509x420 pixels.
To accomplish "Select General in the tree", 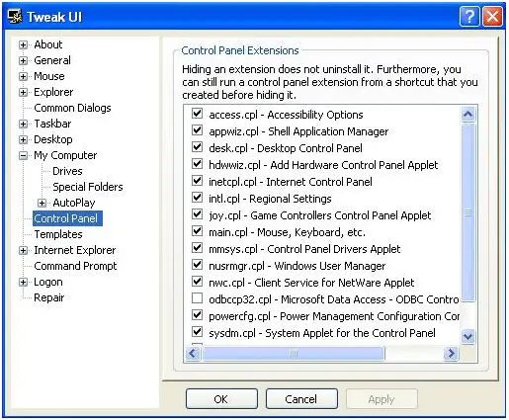I will [x=52, y=60].
